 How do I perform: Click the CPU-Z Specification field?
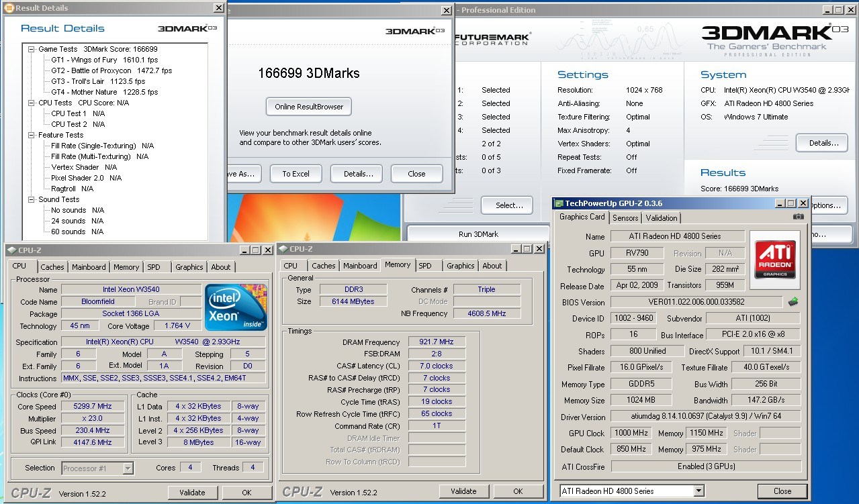click(164, 342)
